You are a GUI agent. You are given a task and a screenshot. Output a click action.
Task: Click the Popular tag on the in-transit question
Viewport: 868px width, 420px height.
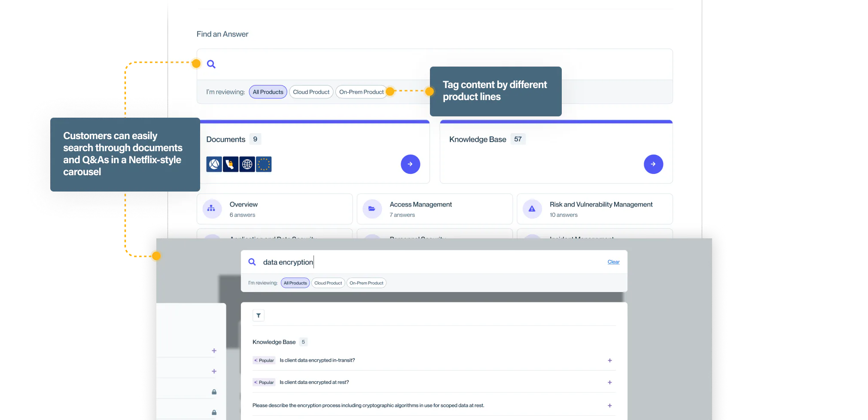click(x=264, y=361)
